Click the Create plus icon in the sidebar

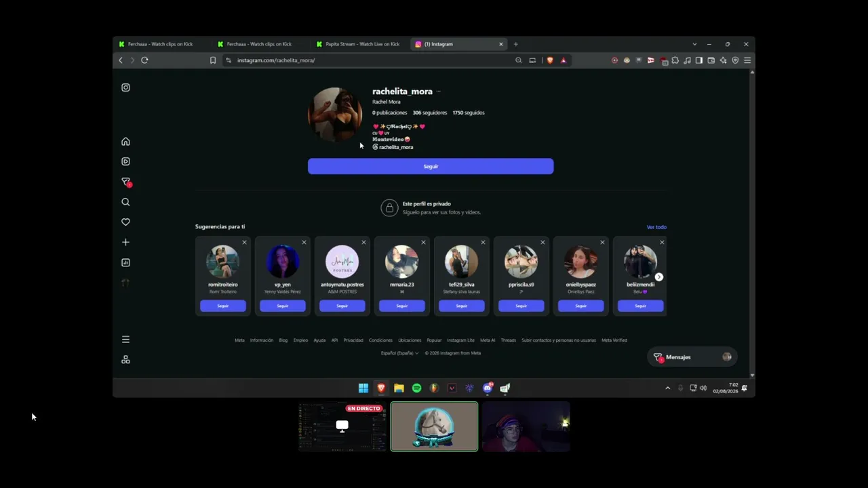click(125, 242)
